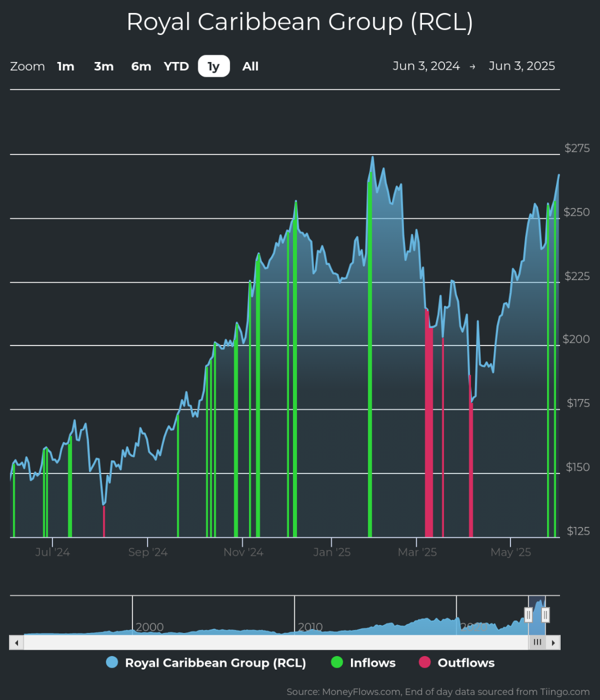Click the Mar '25 axis label
Screen dimensions: 600x700
(x=417, y=552)
